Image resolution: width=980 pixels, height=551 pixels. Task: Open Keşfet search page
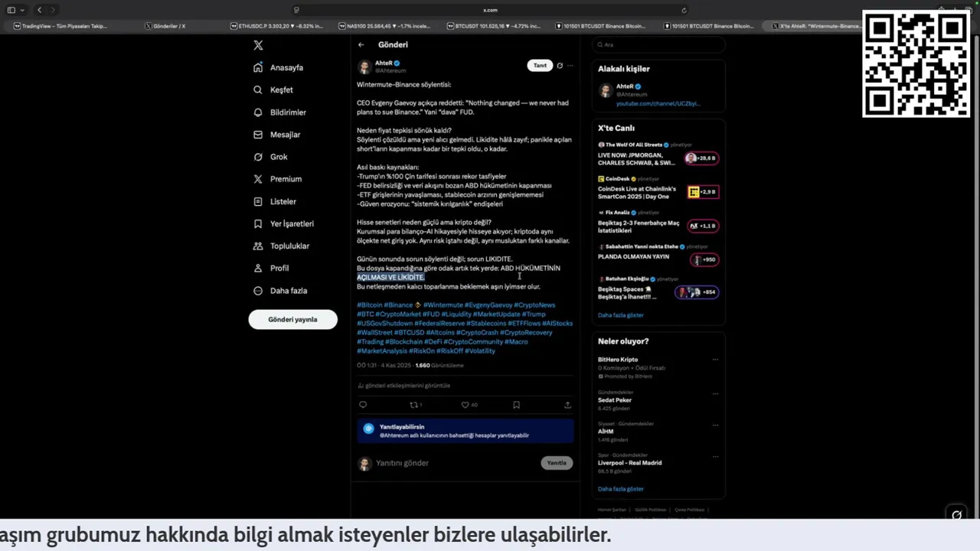point(273,90)
